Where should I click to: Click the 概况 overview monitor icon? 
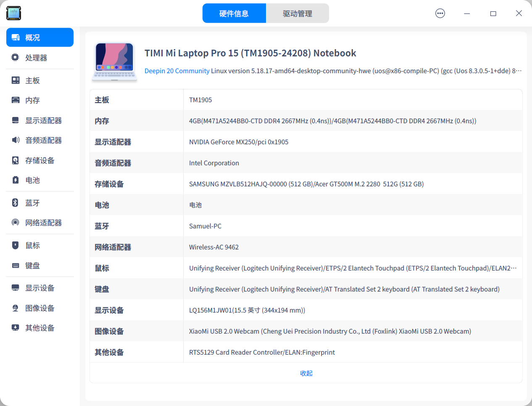(x=16, y=37)
